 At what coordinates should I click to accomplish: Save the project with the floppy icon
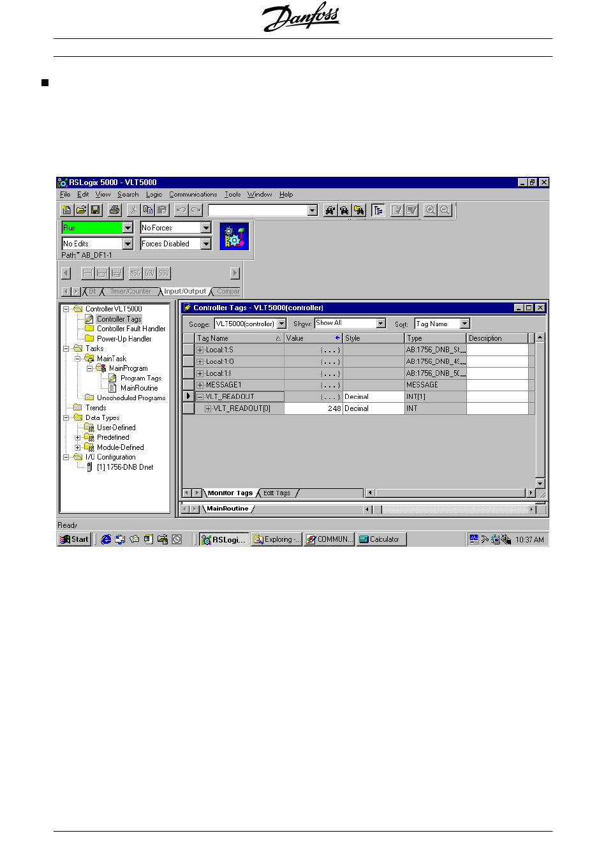coord(96,210)
